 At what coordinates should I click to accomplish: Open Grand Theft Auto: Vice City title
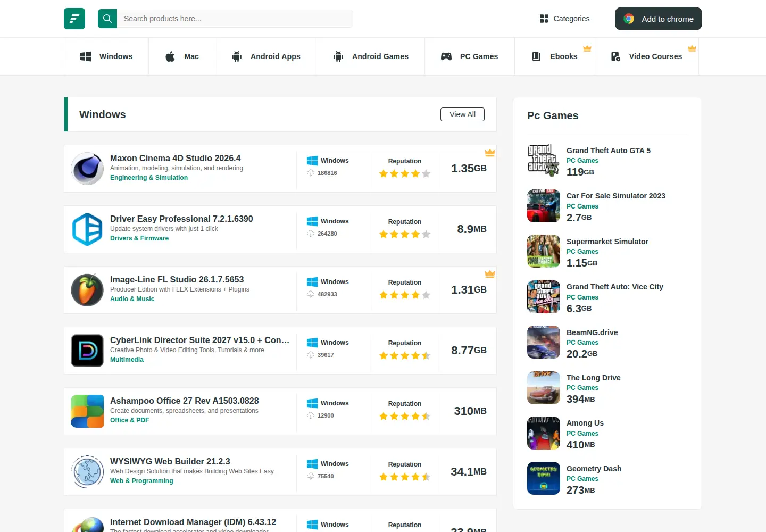pos(615,287)
